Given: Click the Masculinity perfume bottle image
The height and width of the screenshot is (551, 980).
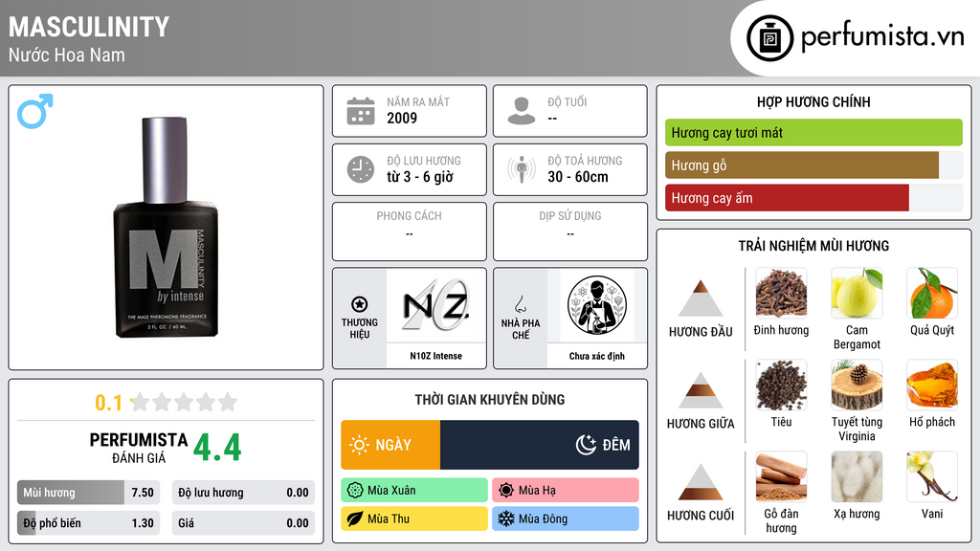Looking at the screenshot, I should tap(166, 228).
